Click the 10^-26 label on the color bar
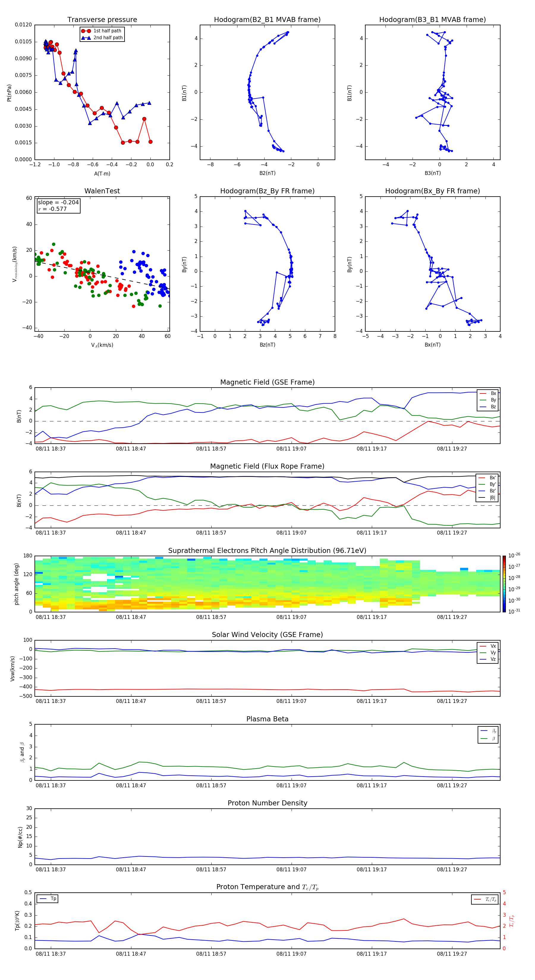The height and width of the screenshot is (980, 535). pos(514,555)
